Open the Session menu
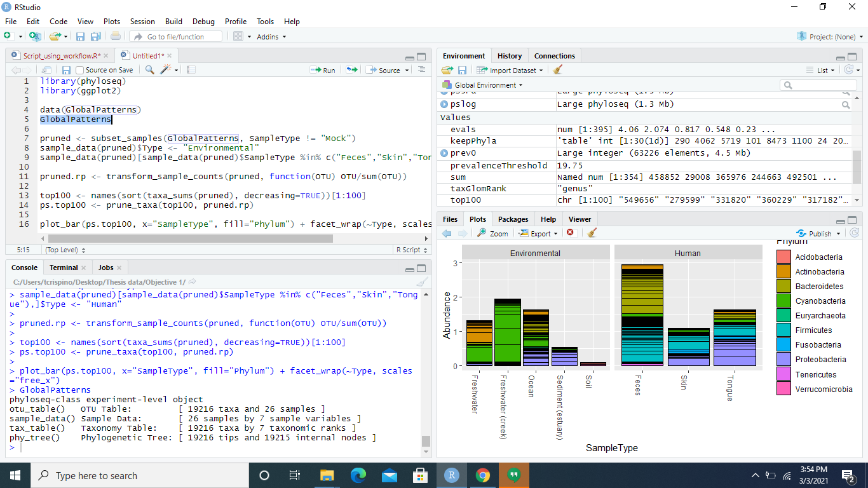 [x=142, y=21]
